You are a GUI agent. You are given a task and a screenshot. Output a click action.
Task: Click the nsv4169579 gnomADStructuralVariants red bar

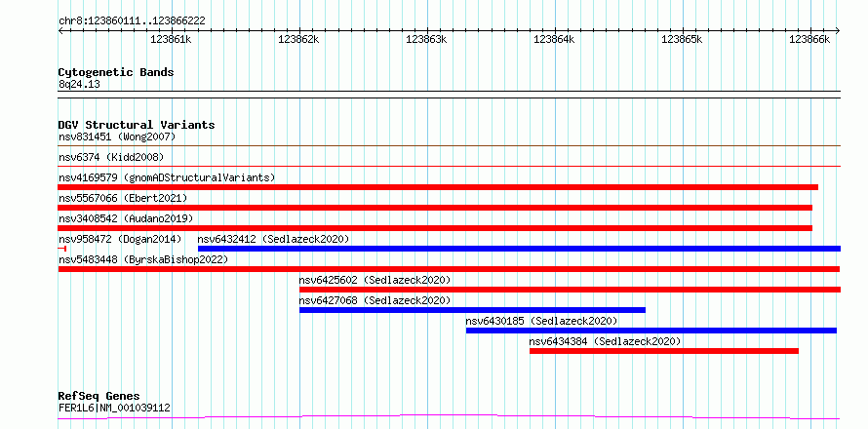pos(438,187)
